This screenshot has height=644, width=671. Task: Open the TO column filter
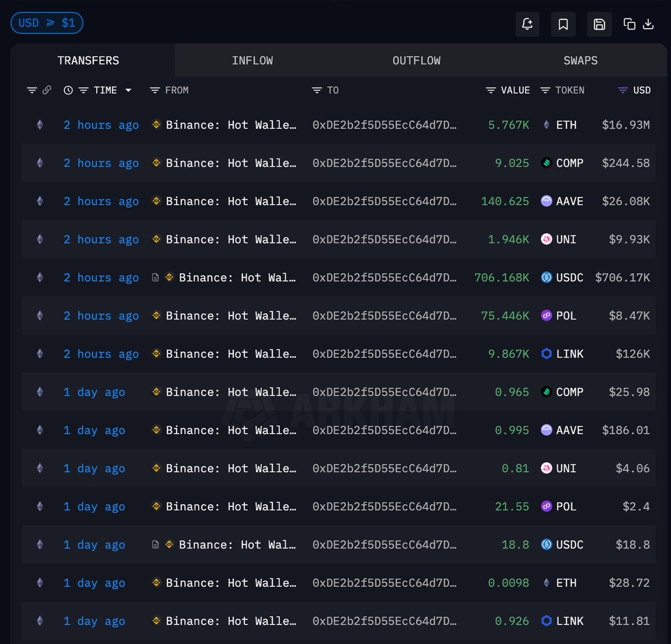pos(316,90)
